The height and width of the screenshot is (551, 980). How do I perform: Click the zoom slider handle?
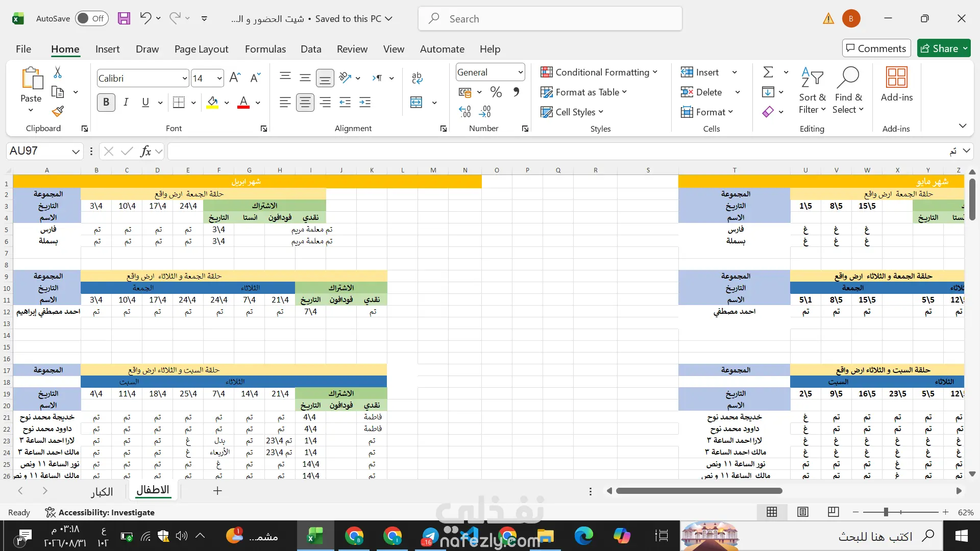tap(886, 512)
